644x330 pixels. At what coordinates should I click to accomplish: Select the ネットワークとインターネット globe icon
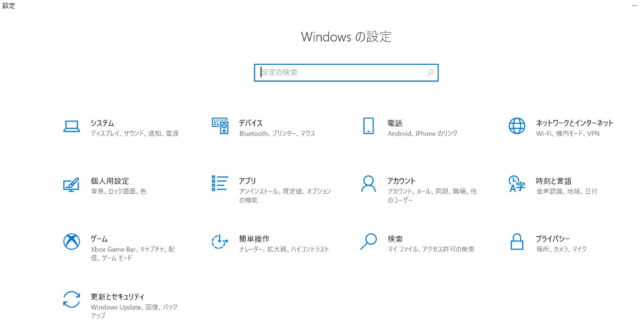[517, 126]
